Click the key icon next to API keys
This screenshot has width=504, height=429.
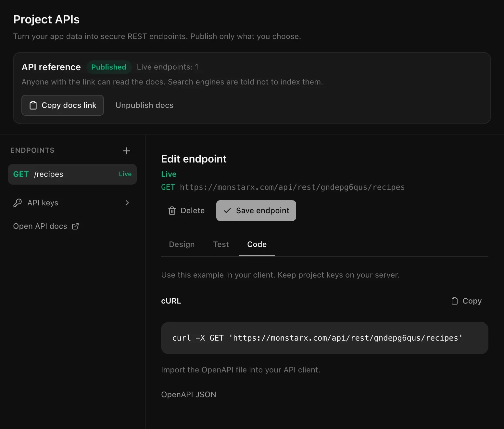(x=18, y=203)
